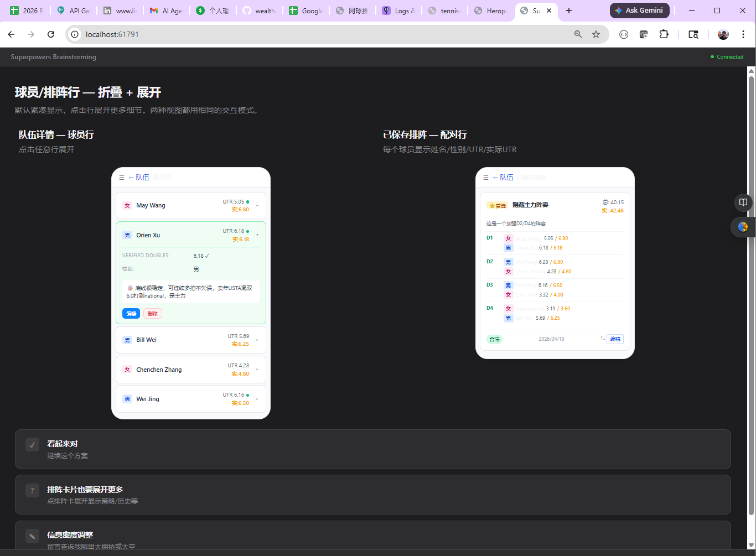Bookmark this page with the star icon
This screenshot has width=756, height=556.
click(596, 34)
